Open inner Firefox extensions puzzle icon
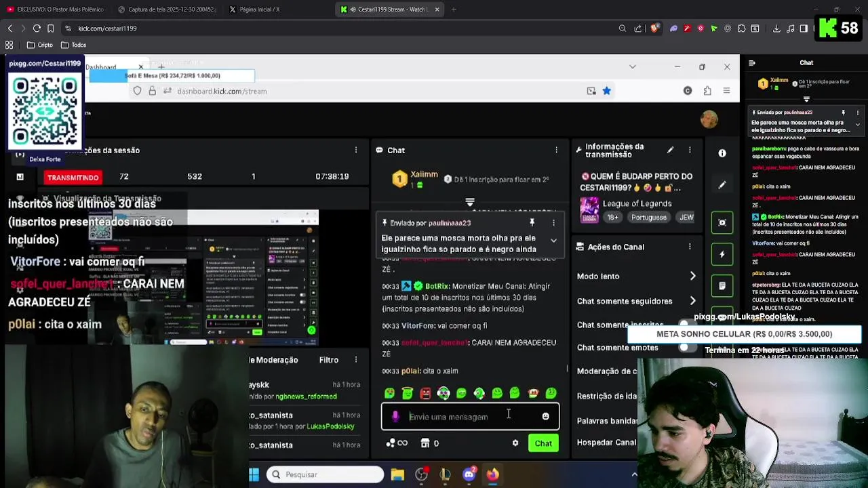This screenshot has width=868, height=488. (x=707, y=91)
